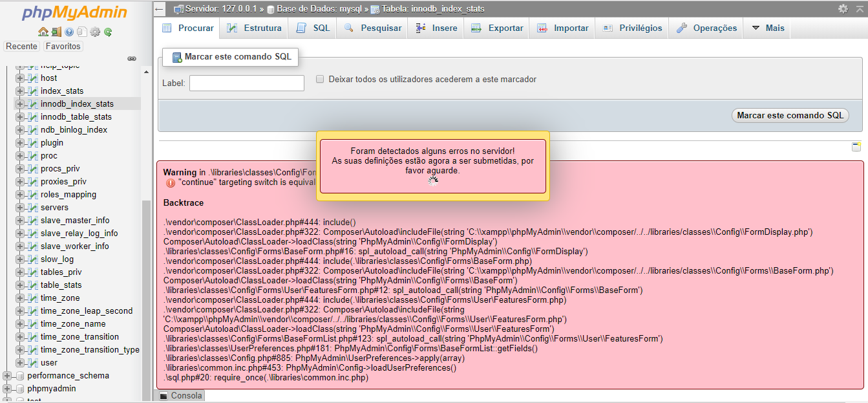Click the Consola terminal icon
The image size is (868, 403).
(164, 396)
